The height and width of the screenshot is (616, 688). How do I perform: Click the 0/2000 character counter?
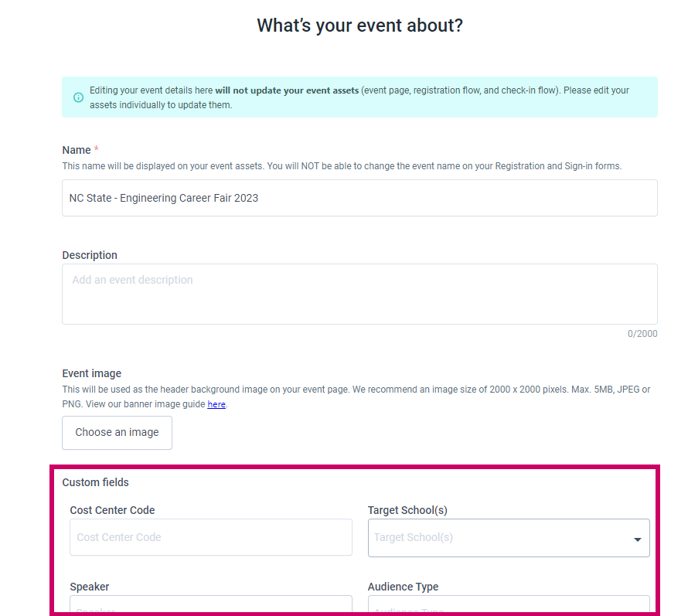click(642, 334)
